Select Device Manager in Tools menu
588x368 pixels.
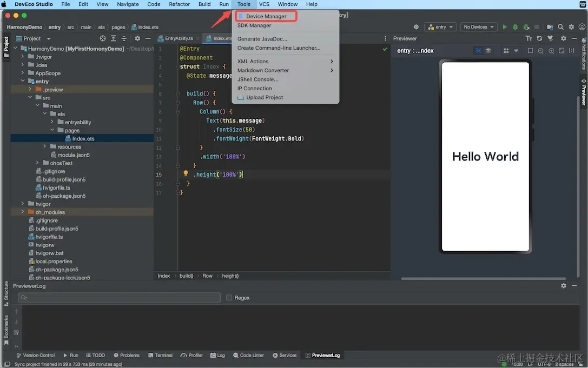266,16
